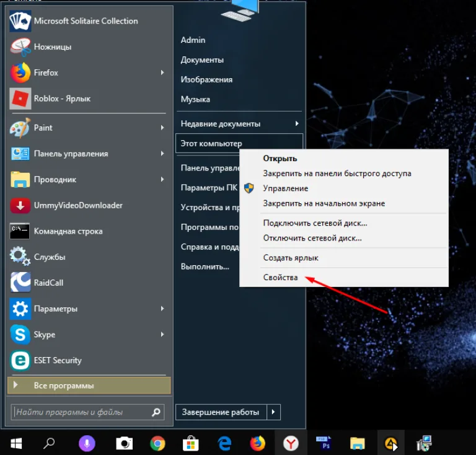Click the purple microphone taskbar icon

87,443
